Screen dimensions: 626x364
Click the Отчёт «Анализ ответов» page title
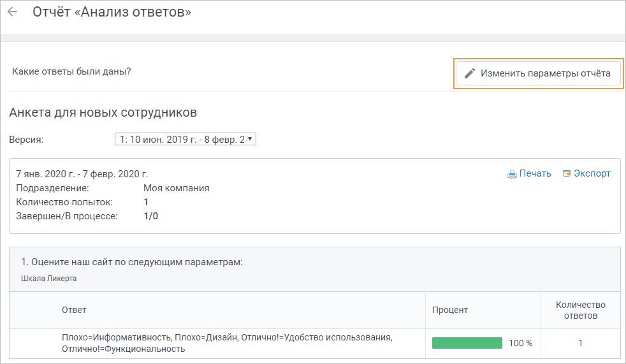pos(112,12)
